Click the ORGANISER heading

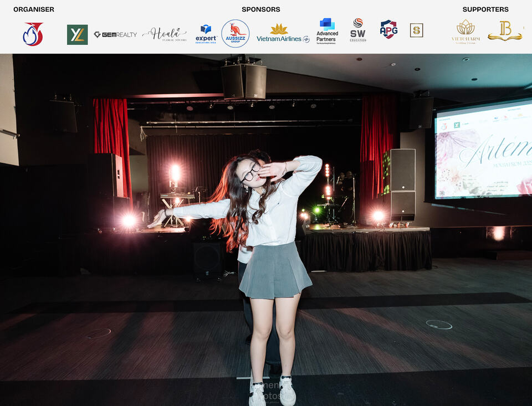click(x=34, y=9)
